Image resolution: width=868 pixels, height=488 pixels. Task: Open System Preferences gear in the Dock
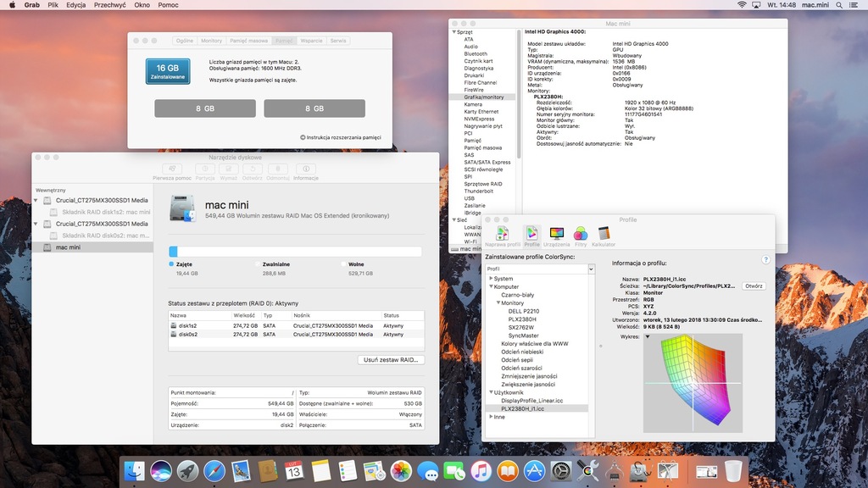561,471
